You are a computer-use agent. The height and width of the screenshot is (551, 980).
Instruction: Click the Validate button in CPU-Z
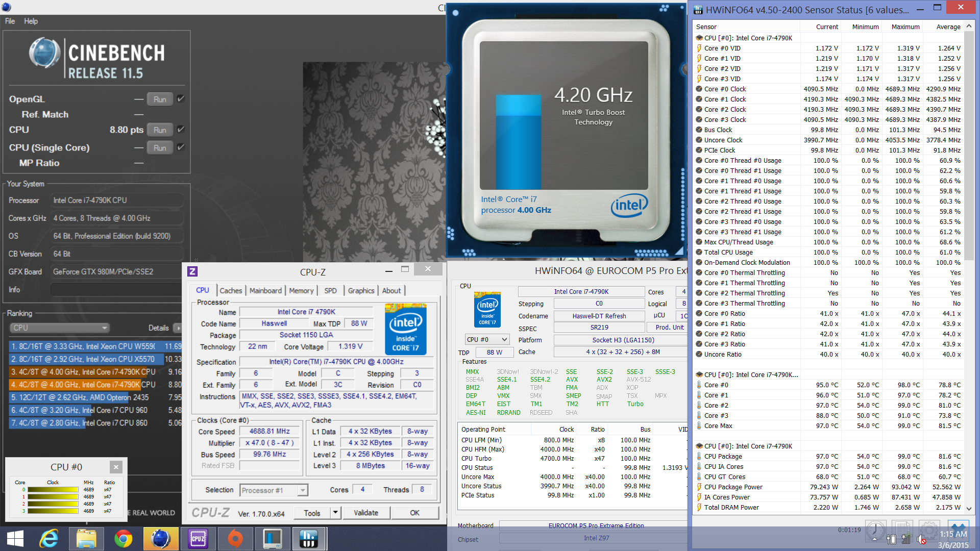(366, 513)
